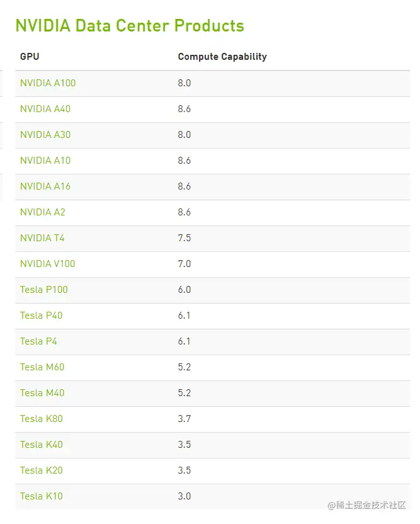
Task: Click the NVIDIA A40 GPU link
Action: (x=45, y=109)
